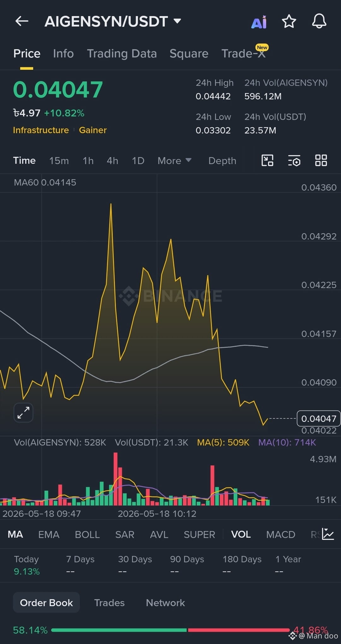Add pair to favorites with star icon
Viewport: 341px width, 644px height.
[289, 21]
